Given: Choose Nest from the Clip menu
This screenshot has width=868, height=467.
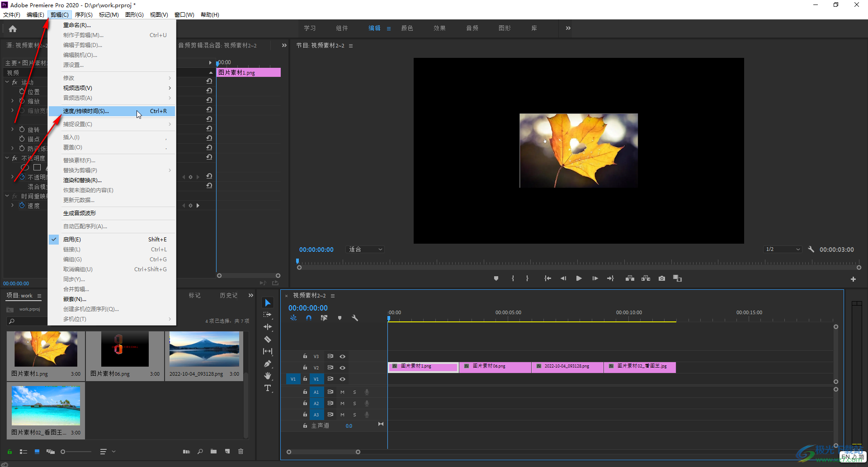Looking at the screenshot, I should (x=112, y=299).
